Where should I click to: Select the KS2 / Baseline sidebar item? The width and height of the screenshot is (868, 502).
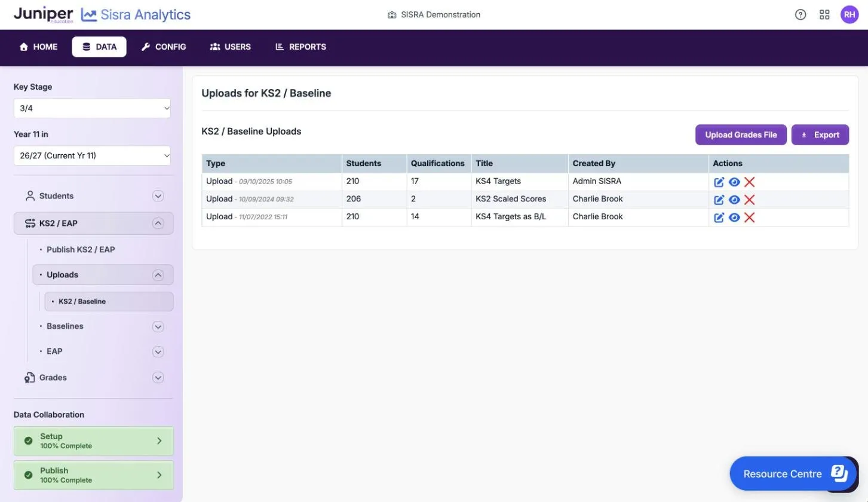pos(109,301)
